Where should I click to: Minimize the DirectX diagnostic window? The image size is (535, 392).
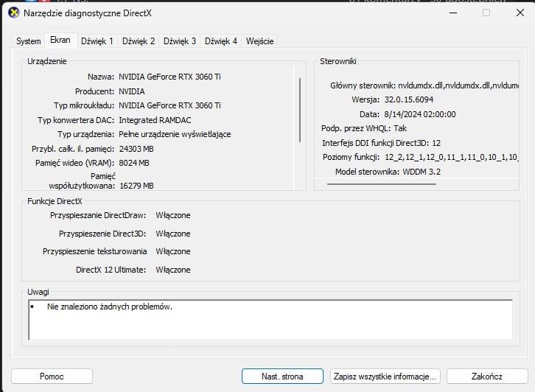tap(453, 13)
